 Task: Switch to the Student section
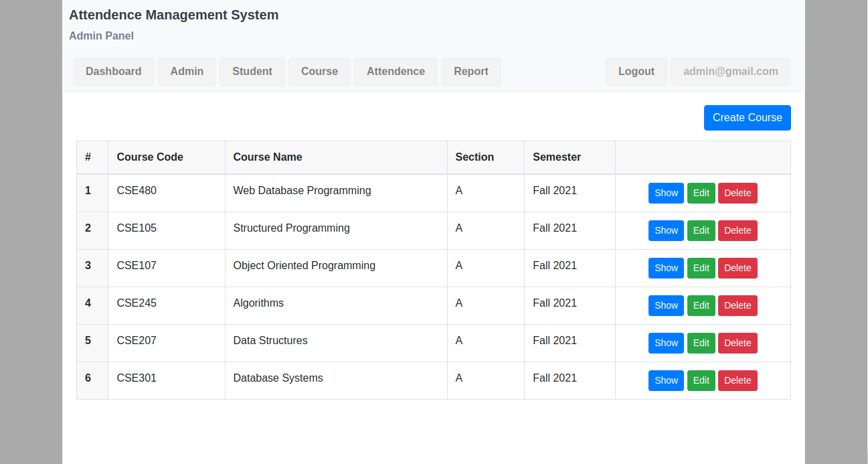pyautogui.click(x=252, y=72)
